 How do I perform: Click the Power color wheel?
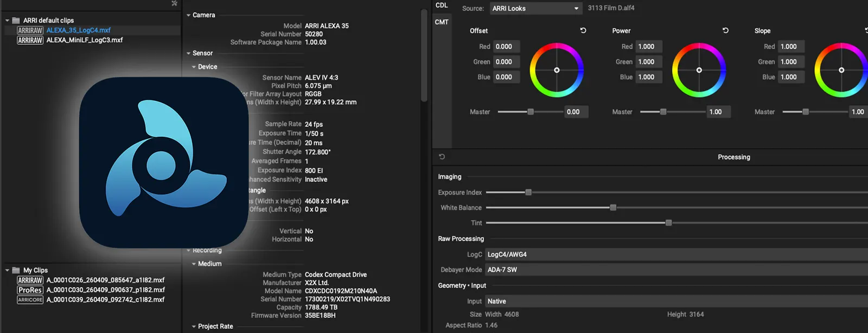point(699,70)
